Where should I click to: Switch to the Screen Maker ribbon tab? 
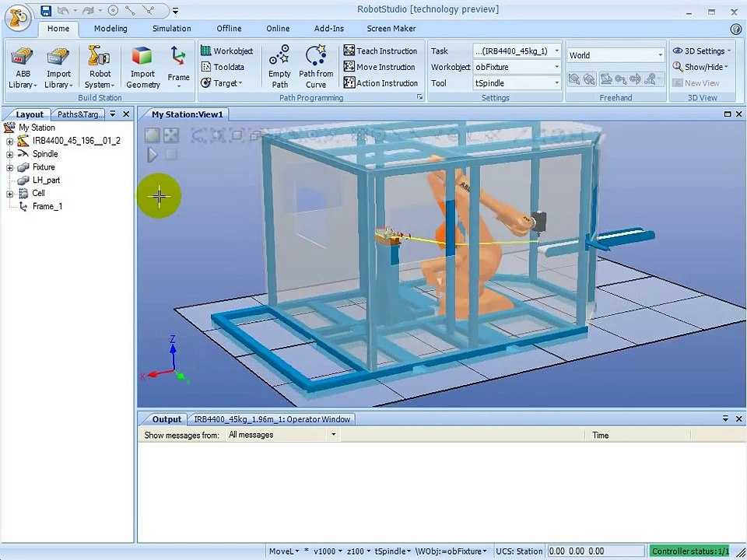click(391, 29)
